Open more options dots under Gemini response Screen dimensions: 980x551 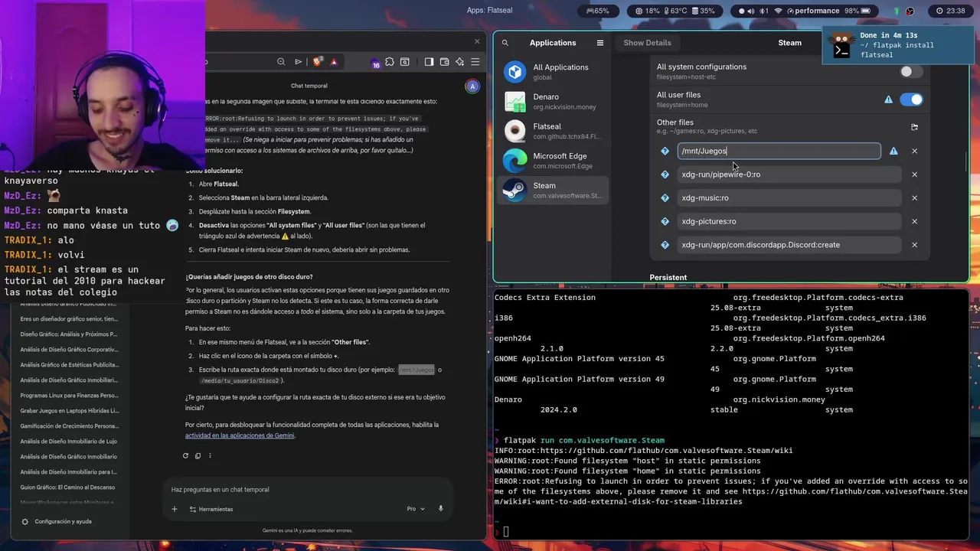210,455
